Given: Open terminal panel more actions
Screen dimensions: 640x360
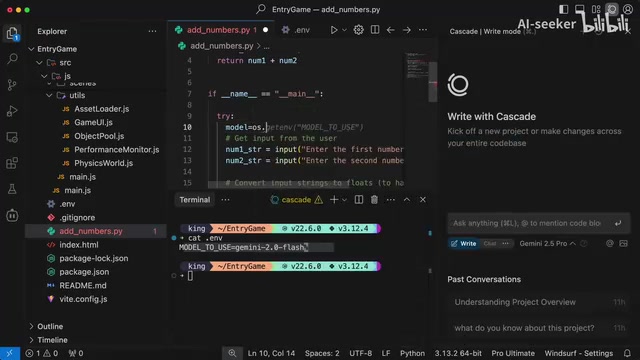Looking at the screenshot, I should tap(391, 200).
